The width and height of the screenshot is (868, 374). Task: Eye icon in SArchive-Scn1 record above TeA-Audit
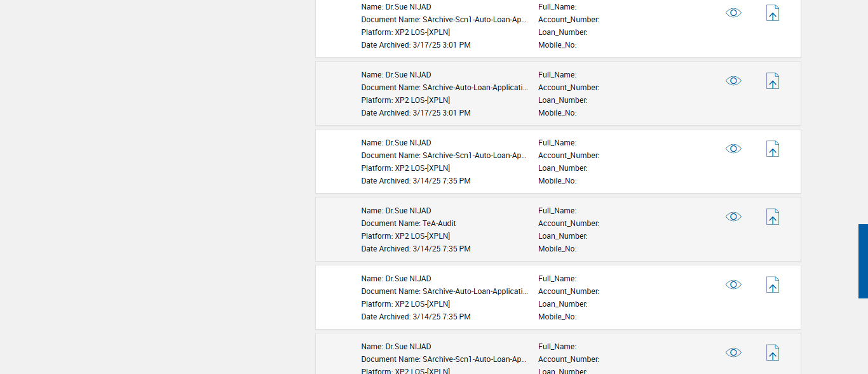point(733,149)
